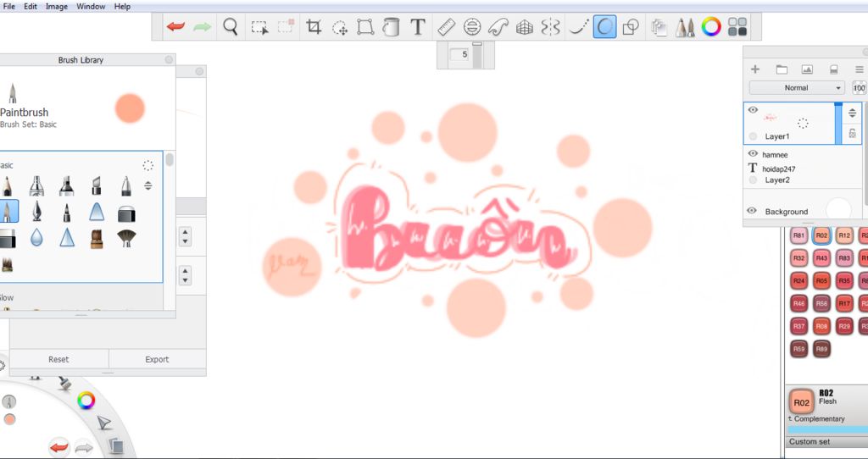Open the Edit menu

31,7
